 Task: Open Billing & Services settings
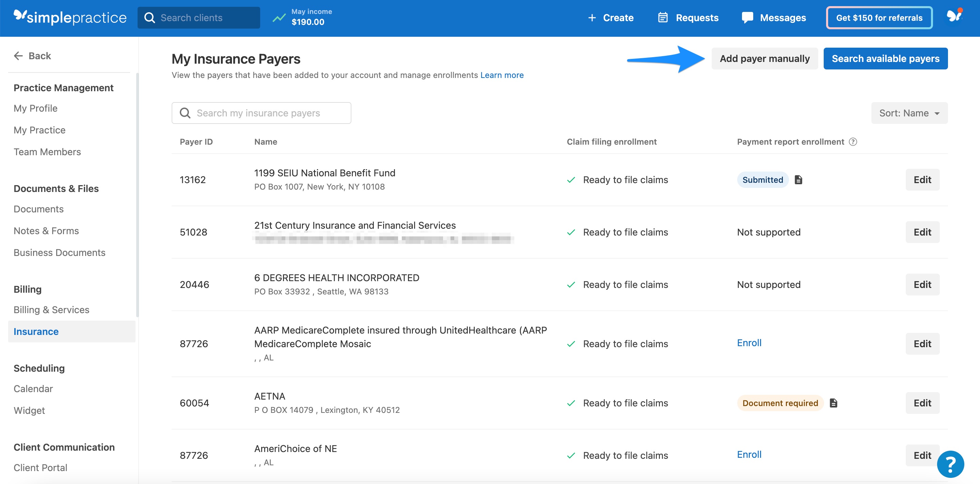click(51, 310)
